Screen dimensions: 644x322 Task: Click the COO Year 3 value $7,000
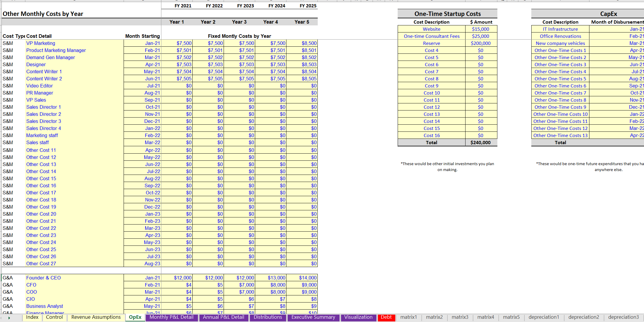tap(240, 292)
